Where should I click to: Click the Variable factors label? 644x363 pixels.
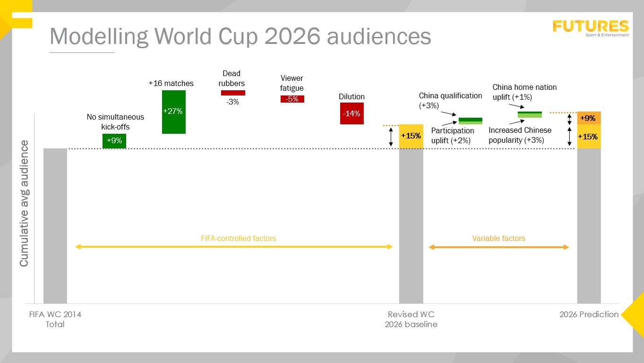(x=498, y=238)
